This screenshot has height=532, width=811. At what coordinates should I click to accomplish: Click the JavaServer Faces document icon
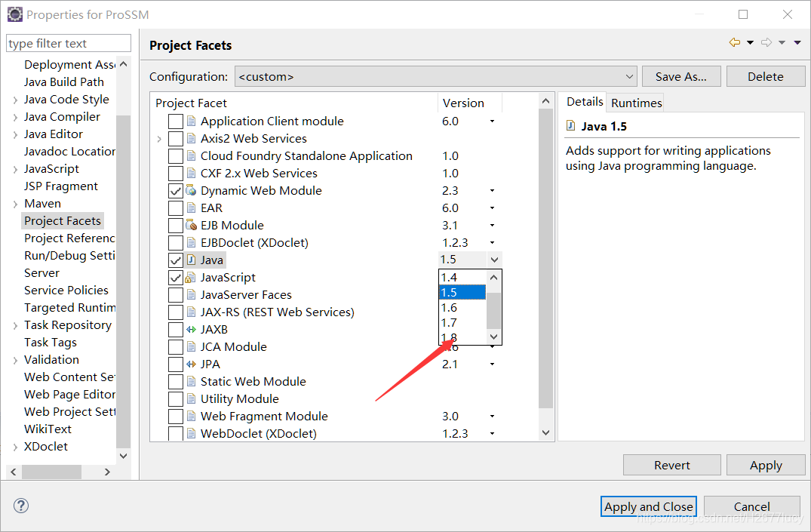(x=192, y=294)
